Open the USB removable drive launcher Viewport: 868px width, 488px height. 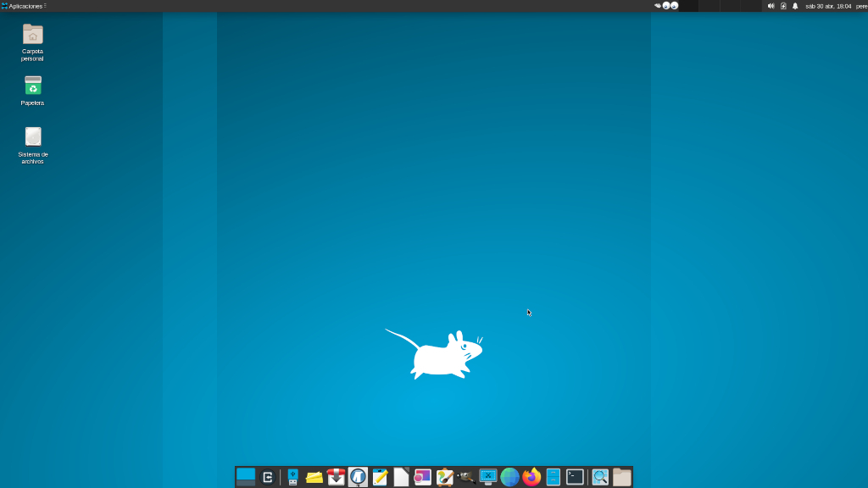point(292,477)
